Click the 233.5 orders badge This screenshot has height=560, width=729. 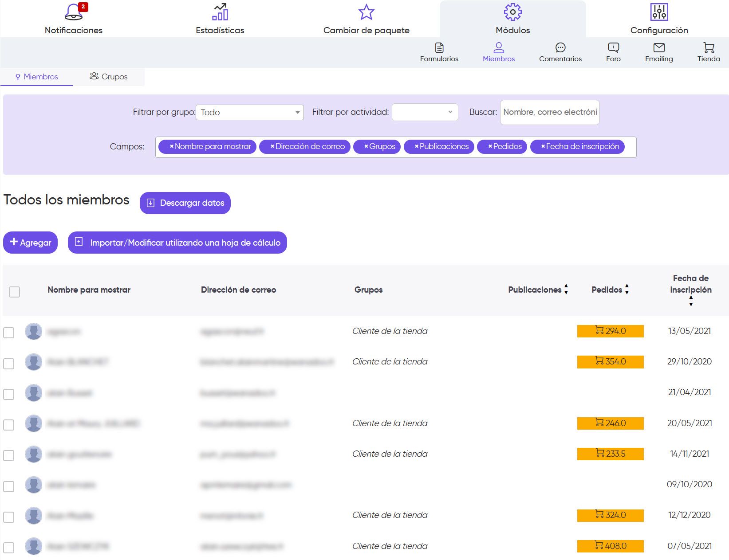tap(611, 454)
